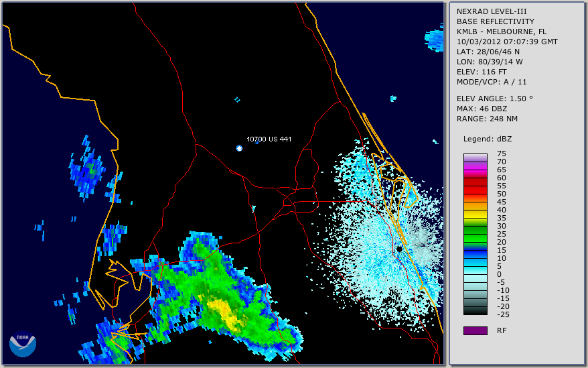This screenshot has width=588, height=368.
Task: Click the yellow storm core on radar
Action: click(x=225, y=312)
